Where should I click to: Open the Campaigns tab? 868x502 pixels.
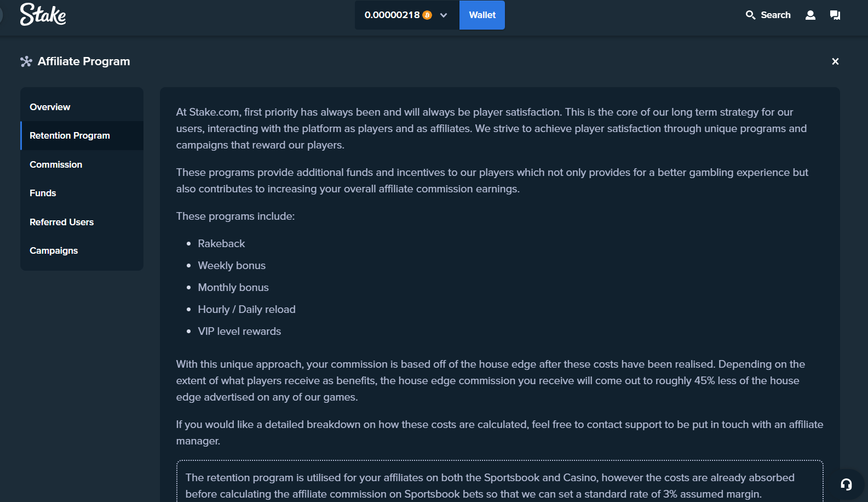click(x=54, y=250)
